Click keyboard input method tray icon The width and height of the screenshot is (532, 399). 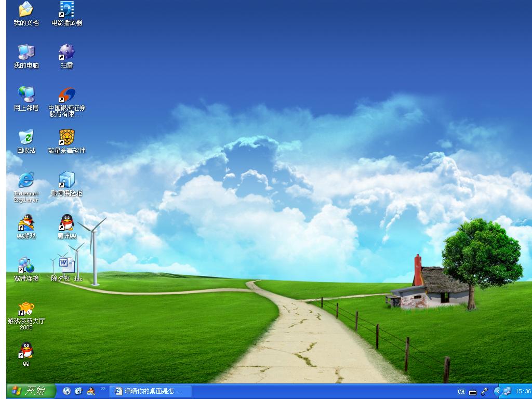(x=473, y=392)
